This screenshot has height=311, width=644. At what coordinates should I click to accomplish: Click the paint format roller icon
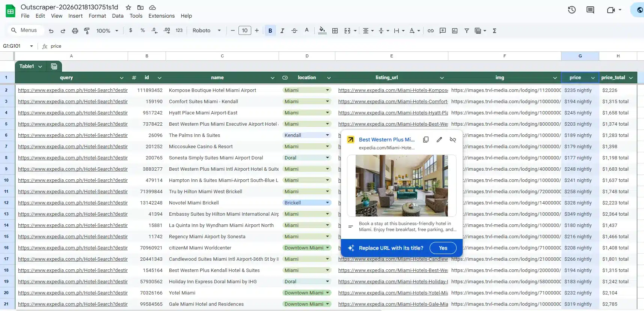point(87,31)
